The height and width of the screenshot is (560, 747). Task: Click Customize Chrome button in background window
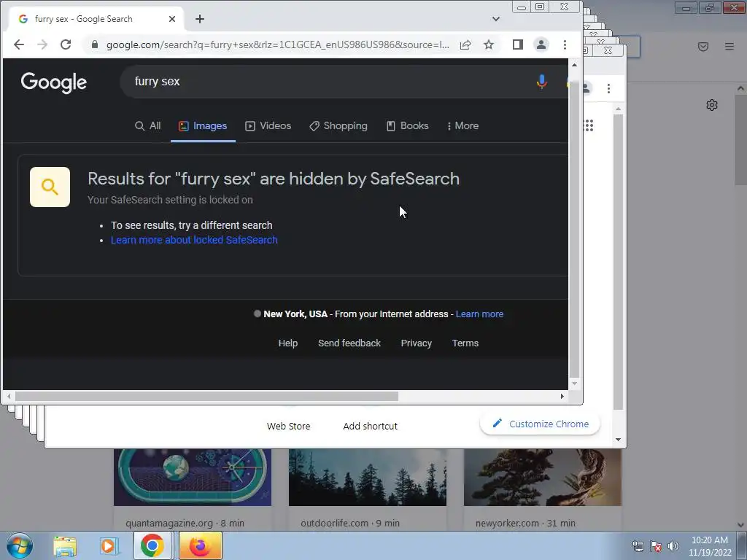540,424
